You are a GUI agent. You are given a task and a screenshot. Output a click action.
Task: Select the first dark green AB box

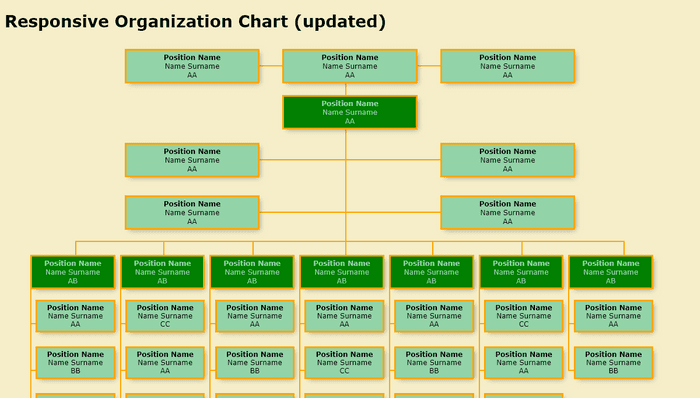click(73, 272)
